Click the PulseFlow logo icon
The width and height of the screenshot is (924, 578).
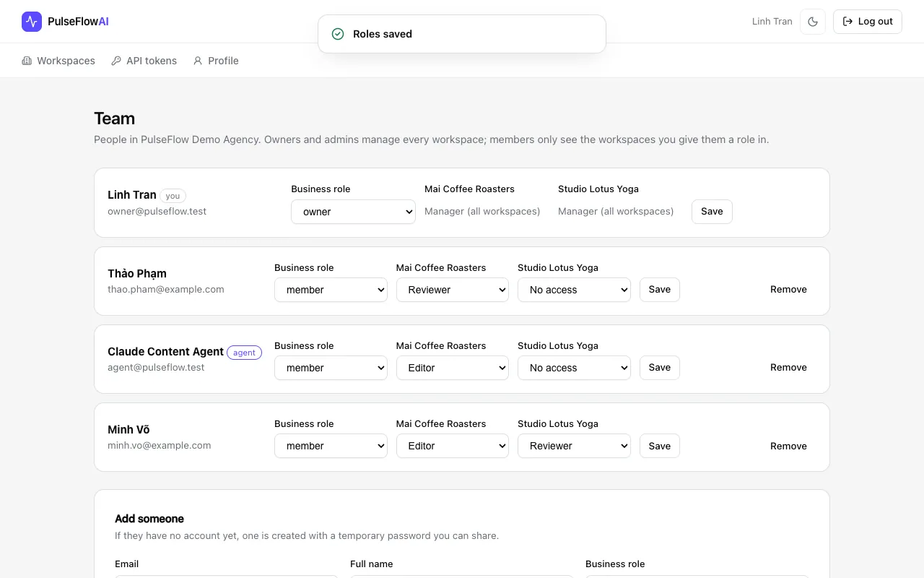(x=32, y=22)
